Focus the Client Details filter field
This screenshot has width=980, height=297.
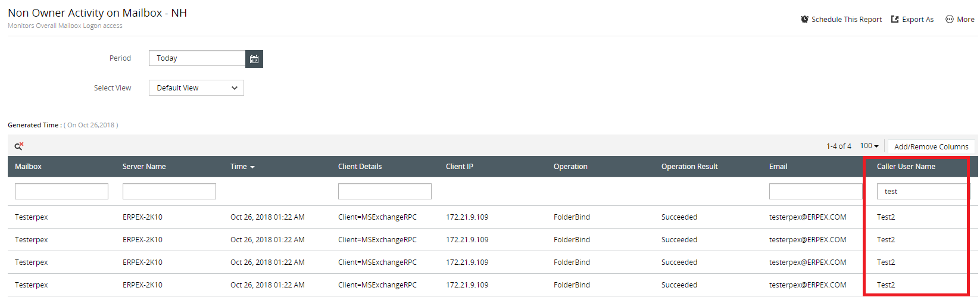point(385,191)
